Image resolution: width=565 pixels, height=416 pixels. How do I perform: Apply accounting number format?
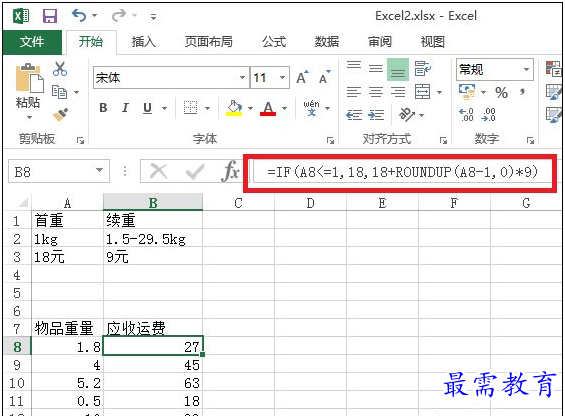click(x=467, y=92)
